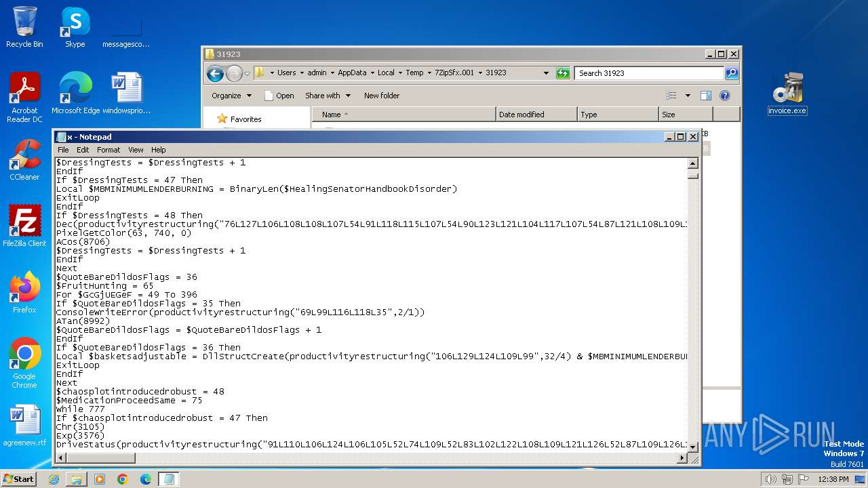
Task: Open the Notepad View menu
Action: 136,150
